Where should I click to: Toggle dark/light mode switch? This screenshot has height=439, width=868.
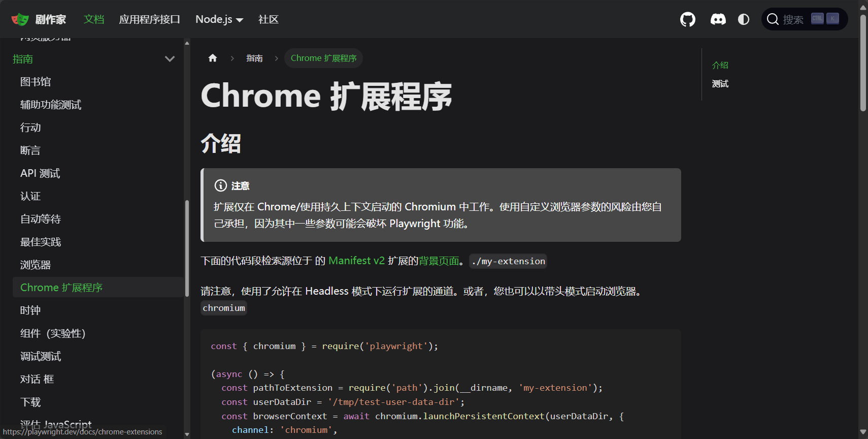point(744,19)
